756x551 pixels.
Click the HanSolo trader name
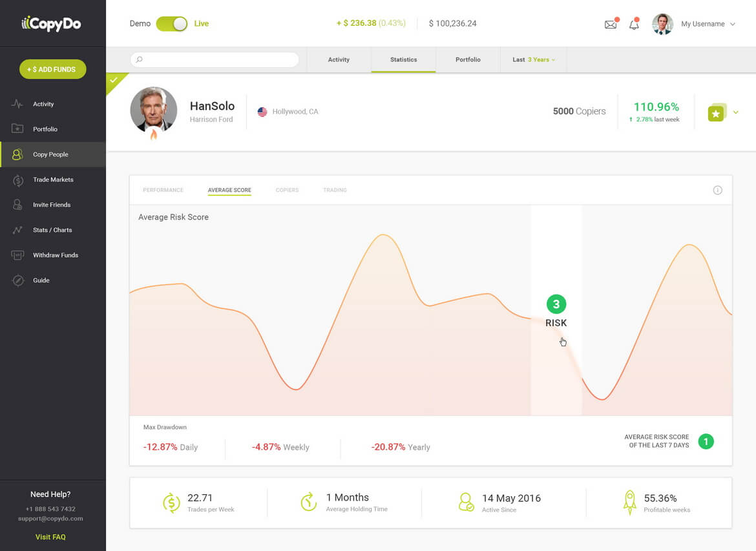212,106
